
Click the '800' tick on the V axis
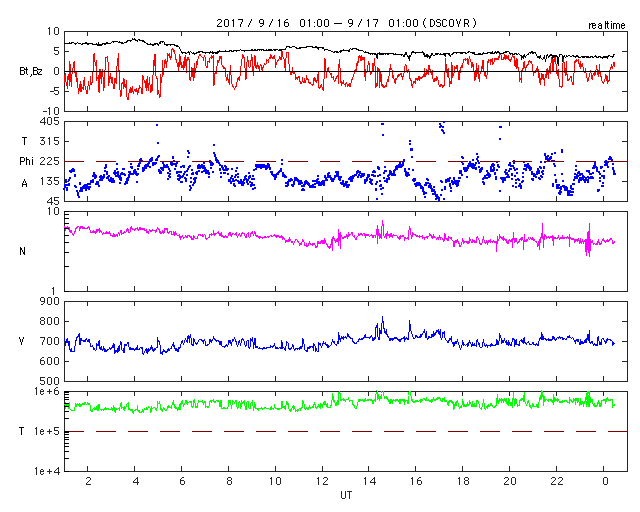[49, 321]
